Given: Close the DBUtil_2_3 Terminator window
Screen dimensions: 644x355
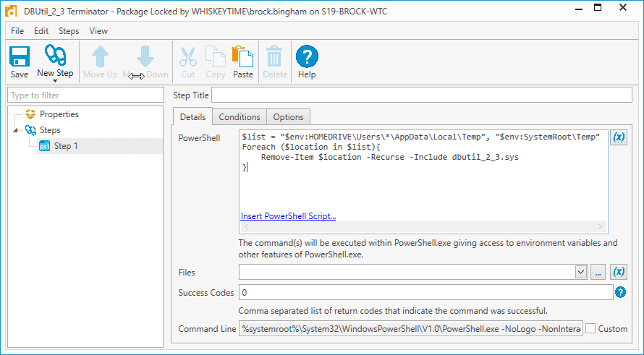Looking at the screenshot, I should [623, 9].
